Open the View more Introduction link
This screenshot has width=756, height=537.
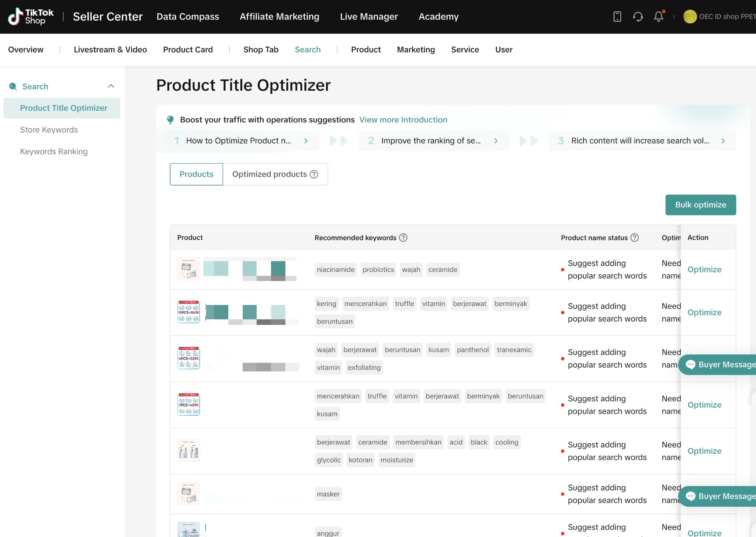point(403,120)
